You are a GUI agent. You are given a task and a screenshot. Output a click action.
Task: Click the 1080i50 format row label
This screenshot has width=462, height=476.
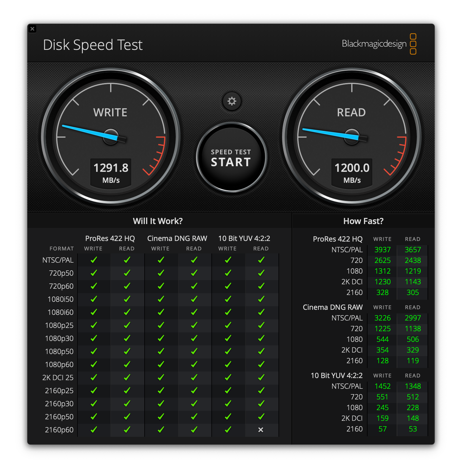61,299
